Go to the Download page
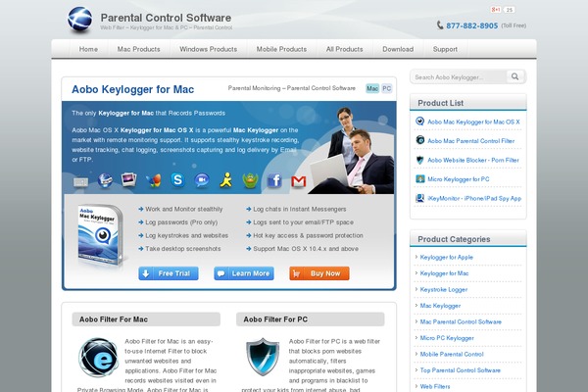Screen dimensions: 588x392 coord(398,49)
